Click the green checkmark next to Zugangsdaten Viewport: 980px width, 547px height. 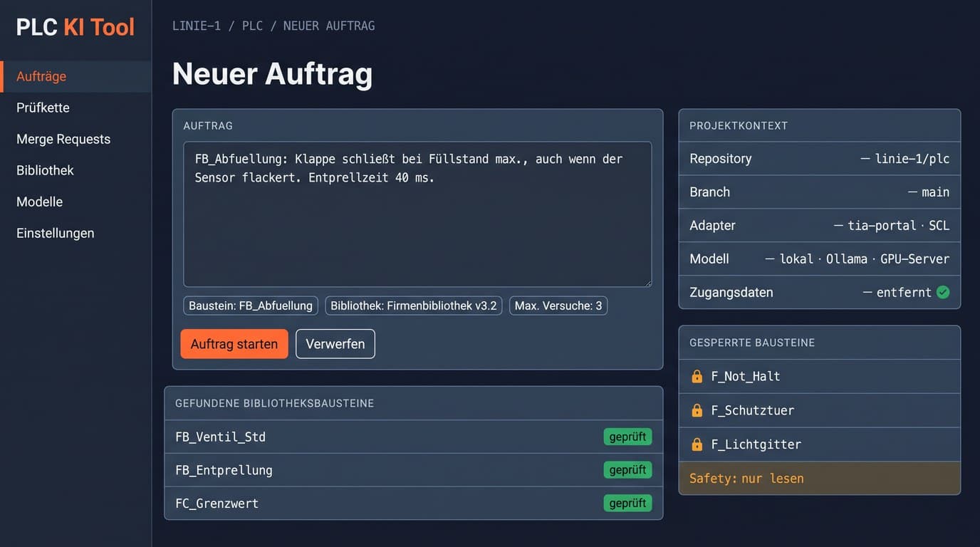click(943, 292)
